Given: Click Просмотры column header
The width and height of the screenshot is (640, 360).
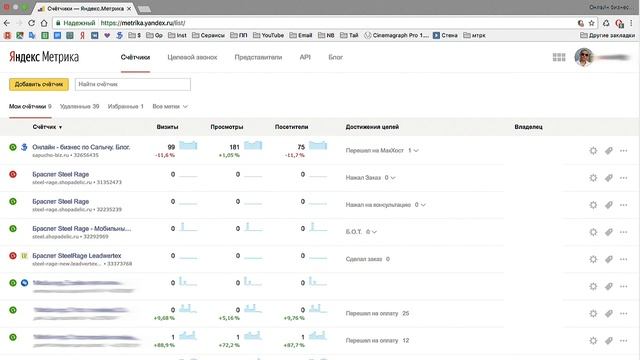Looking at the screenshot, I should [227, 127].
